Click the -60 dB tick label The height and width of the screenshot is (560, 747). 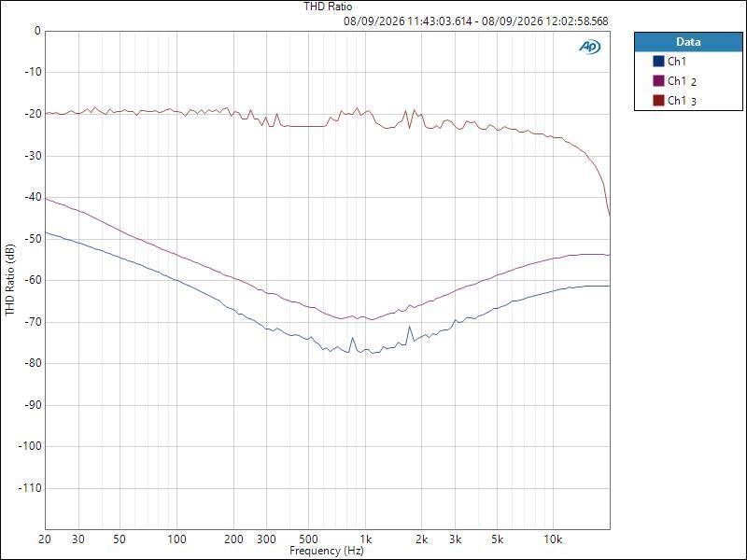click(x=32, y=280)
